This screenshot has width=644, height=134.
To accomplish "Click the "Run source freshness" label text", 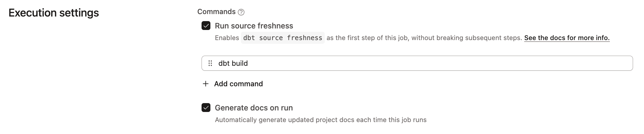I will click(254, 26).
